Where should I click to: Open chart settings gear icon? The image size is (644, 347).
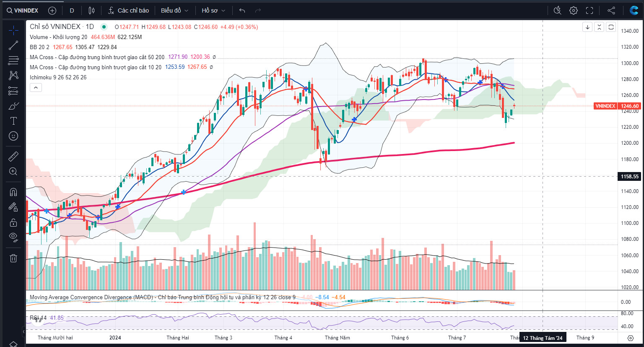pyautogui.click(x=574, y=10)
